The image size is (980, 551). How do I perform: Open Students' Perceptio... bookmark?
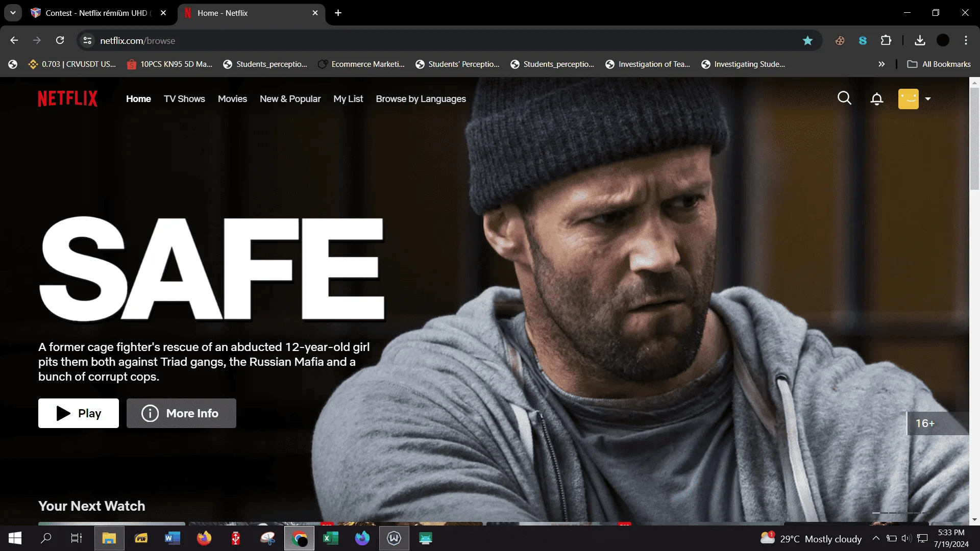coord(457,64)
